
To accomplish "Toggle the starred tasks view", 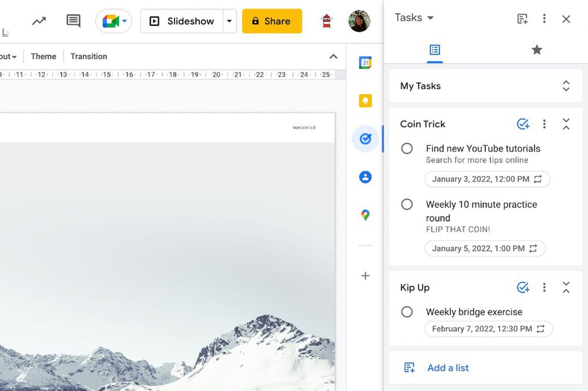I will 537,49.
